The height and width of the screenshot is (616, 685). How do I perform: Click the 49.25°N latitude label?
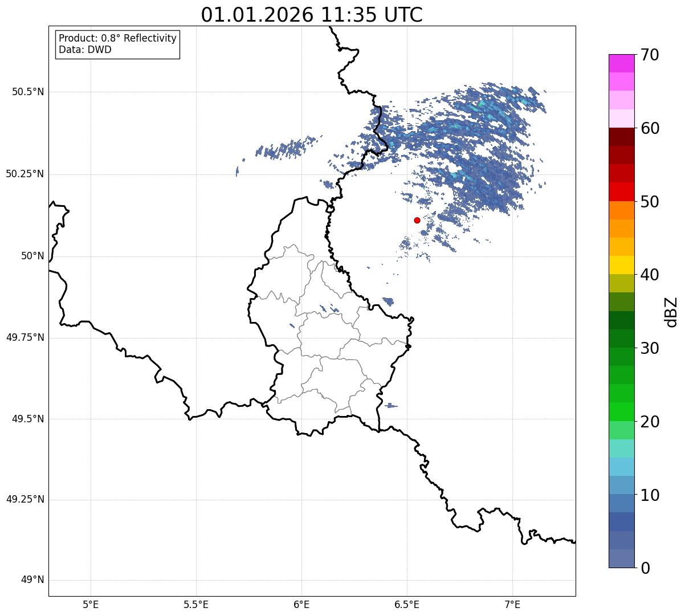tap(25, 499)
